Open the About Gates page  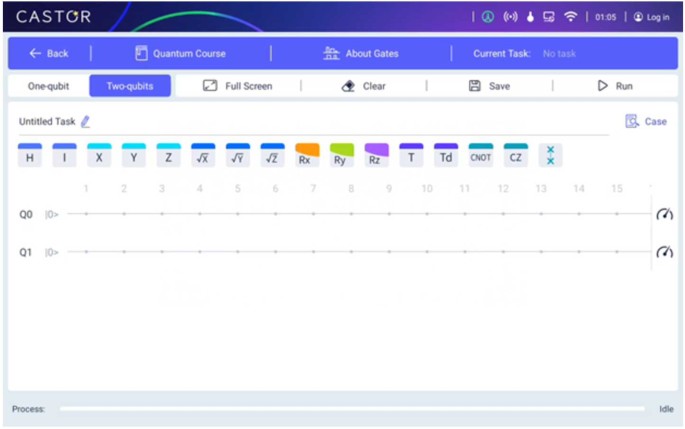click(360, 53)
